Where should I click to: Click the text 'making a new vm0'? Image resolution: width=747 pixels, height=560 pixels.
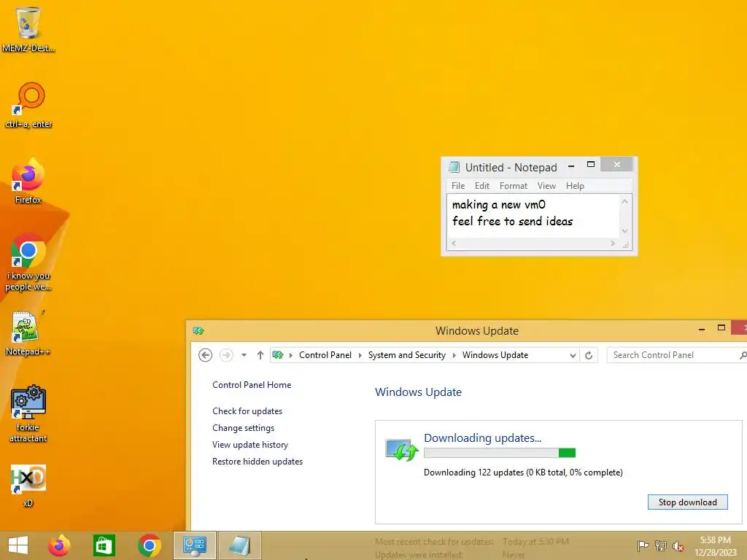coord(498,205)
